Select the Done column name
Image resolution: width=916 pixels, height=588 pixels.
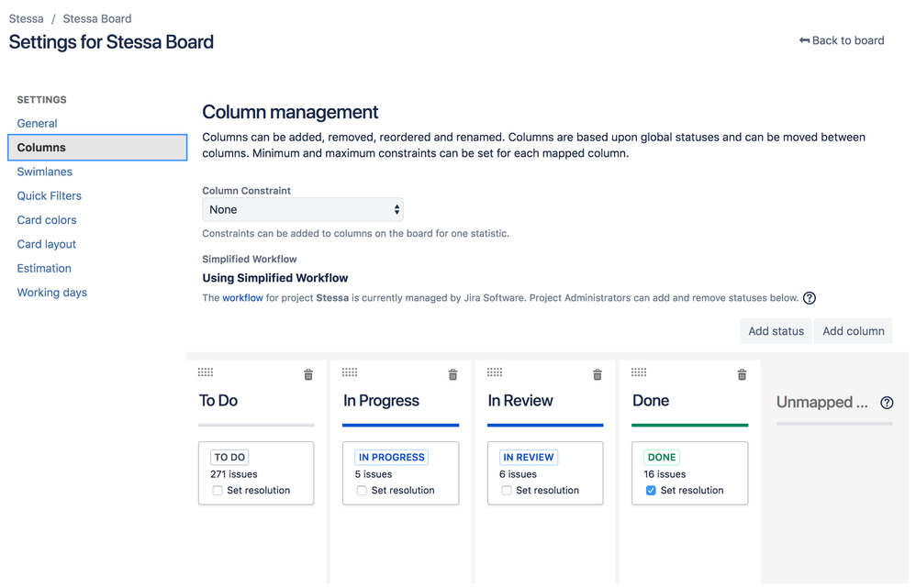point(651,401)
